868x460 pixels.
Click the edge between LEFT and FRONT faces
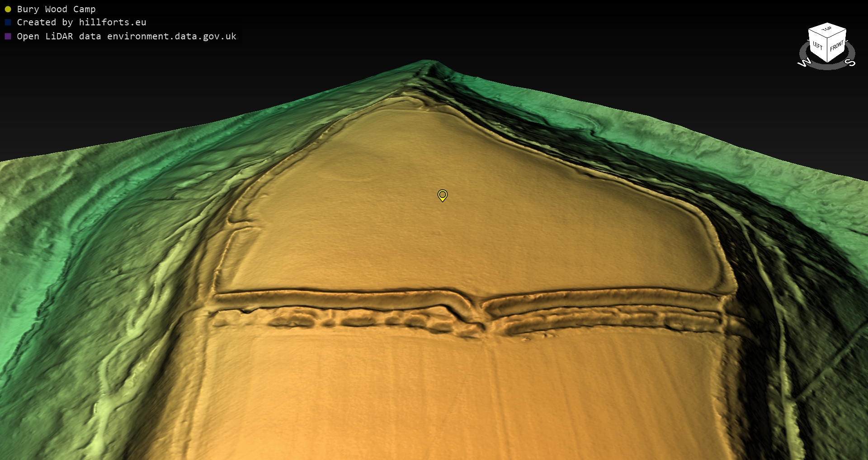828,51
